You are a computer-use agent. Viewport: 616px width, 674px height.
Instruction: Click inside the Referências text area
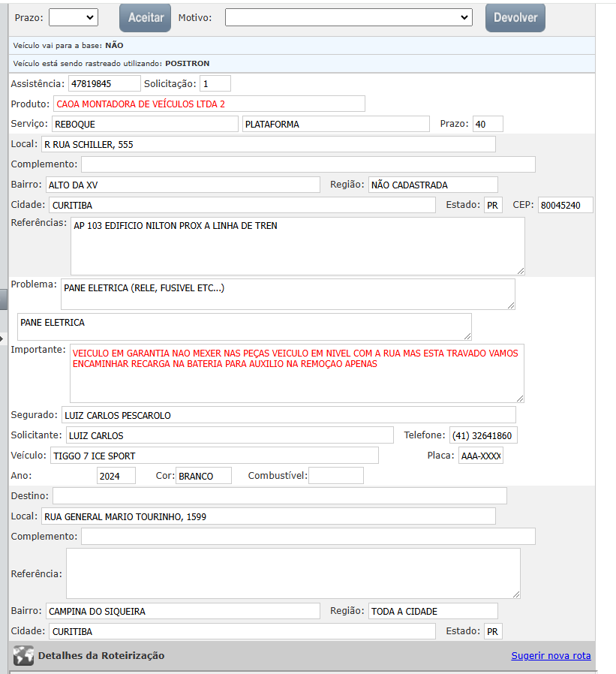click(x=297, y=245)
